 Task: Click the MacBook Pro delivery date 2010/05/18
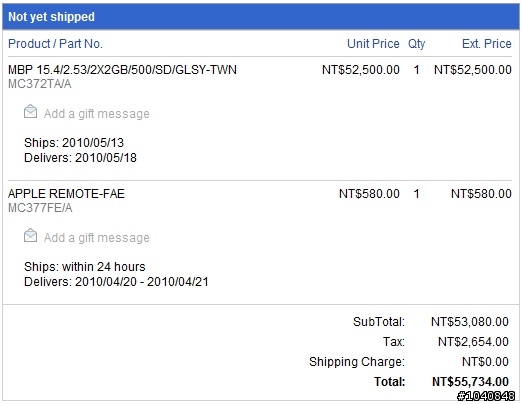click(106, 158)
